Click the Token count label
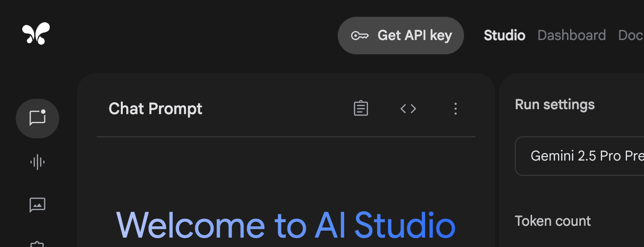 tap(553, 221)
